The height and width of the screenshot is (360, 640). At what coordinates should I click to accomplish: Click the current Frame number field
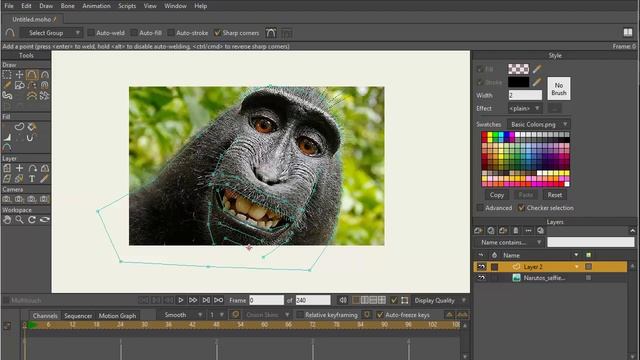(266, 300)
